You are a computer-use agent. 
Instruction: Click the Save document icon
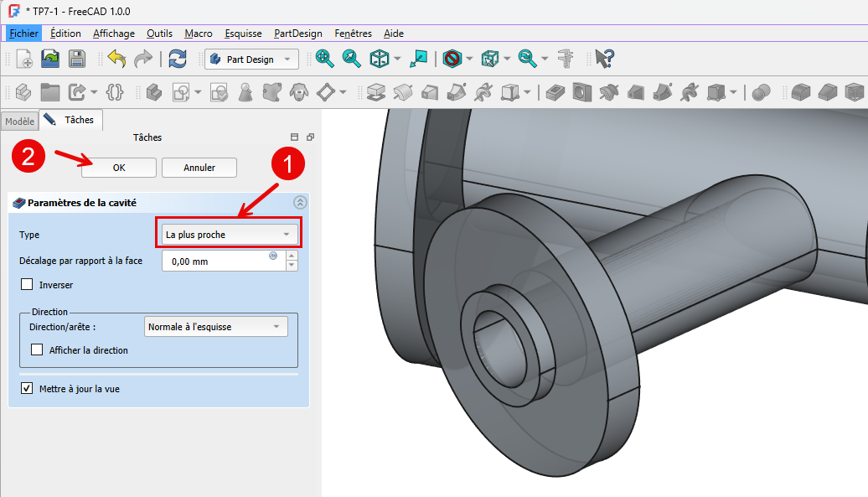click(77, 59)
